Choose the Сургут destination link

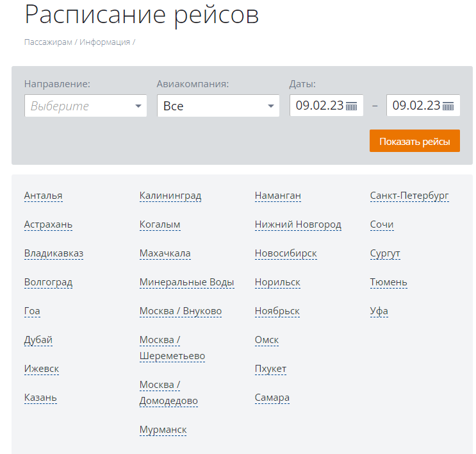pos(385,253)
